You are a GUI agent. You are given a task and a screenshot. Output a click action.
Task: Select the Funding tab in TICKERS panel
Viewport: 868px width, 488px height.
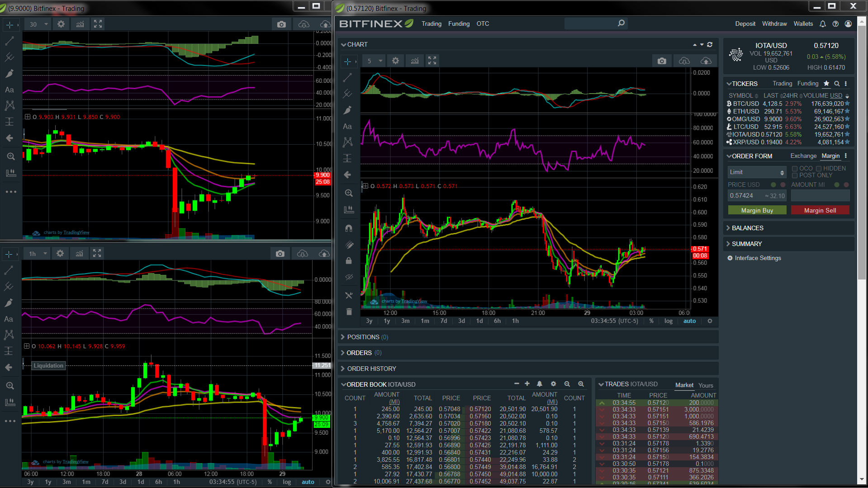point(808,83)
